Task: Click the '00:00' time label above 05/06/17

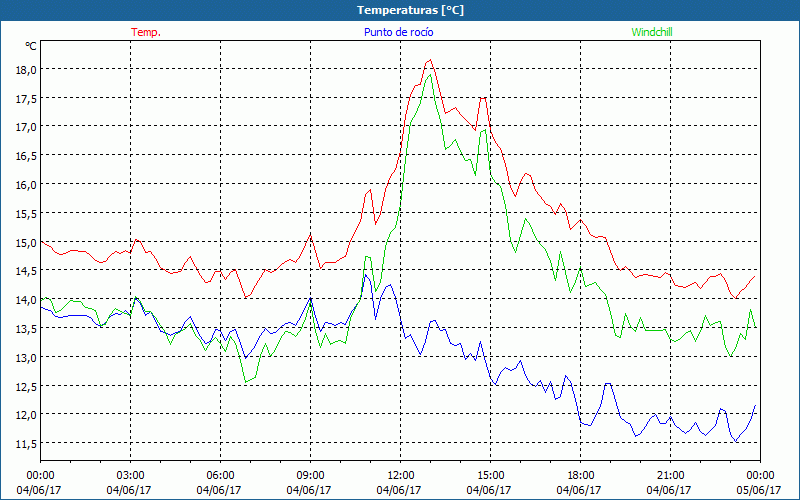Action: (760, 476)
